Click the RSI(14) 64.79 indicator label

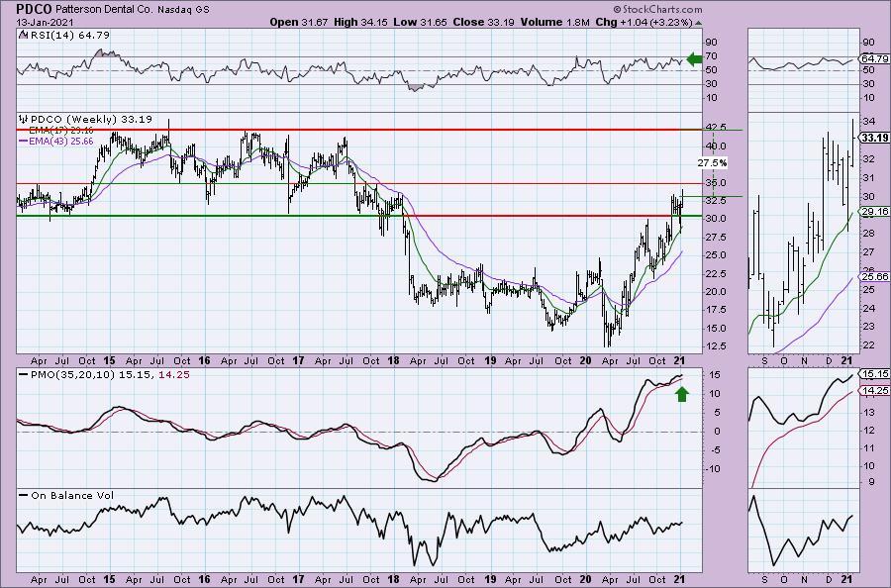point(68,36)
